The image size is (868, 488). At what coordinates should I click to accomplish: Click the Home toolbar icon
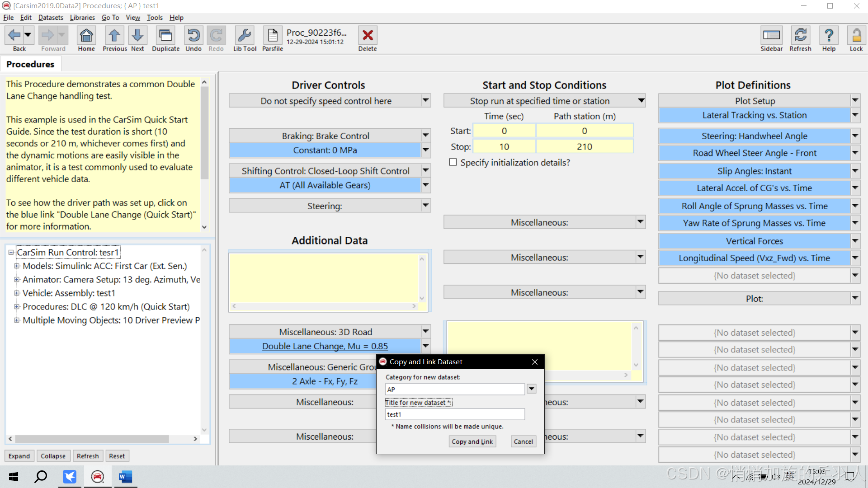pyautogui.click(x=86, y=36)
